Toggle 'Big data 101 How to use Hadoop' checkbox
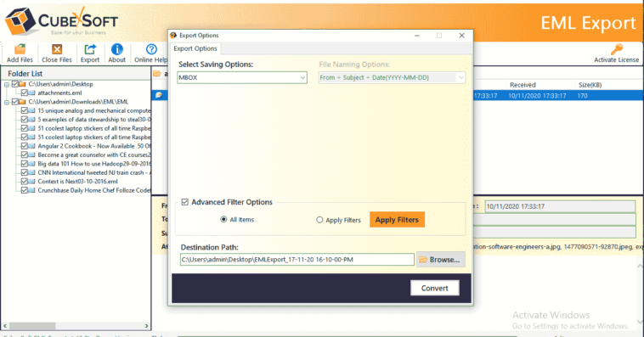The image size is (644, 337). click(x=25, y=163)
